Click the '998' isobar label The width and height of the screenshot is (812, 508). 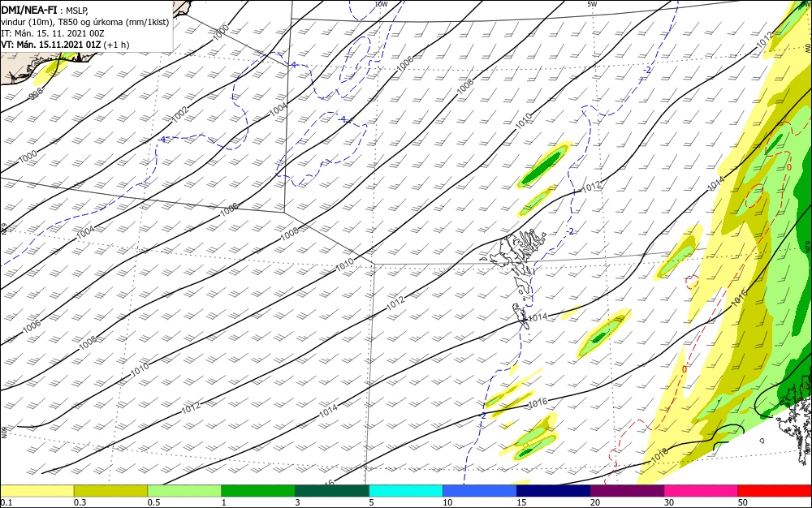(37, 93)
